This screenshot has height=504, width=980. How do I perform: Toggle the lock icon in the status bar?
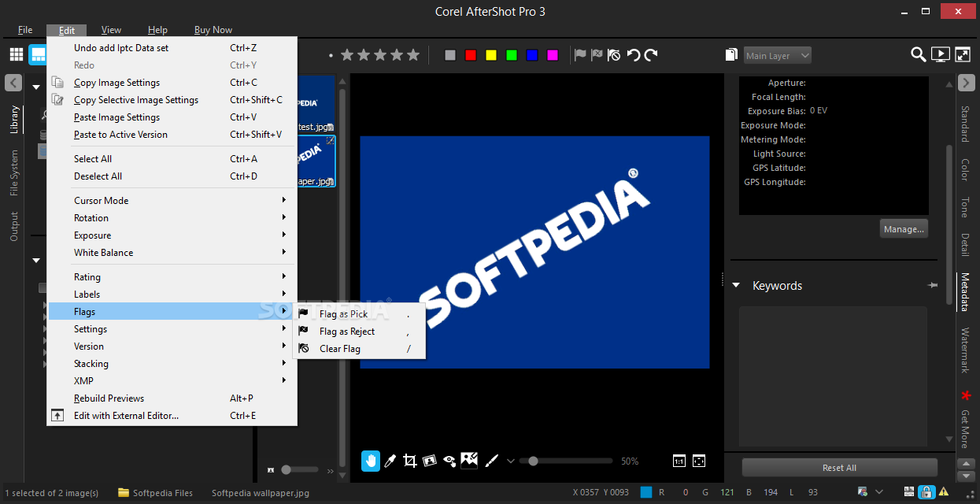click(926, 492)
